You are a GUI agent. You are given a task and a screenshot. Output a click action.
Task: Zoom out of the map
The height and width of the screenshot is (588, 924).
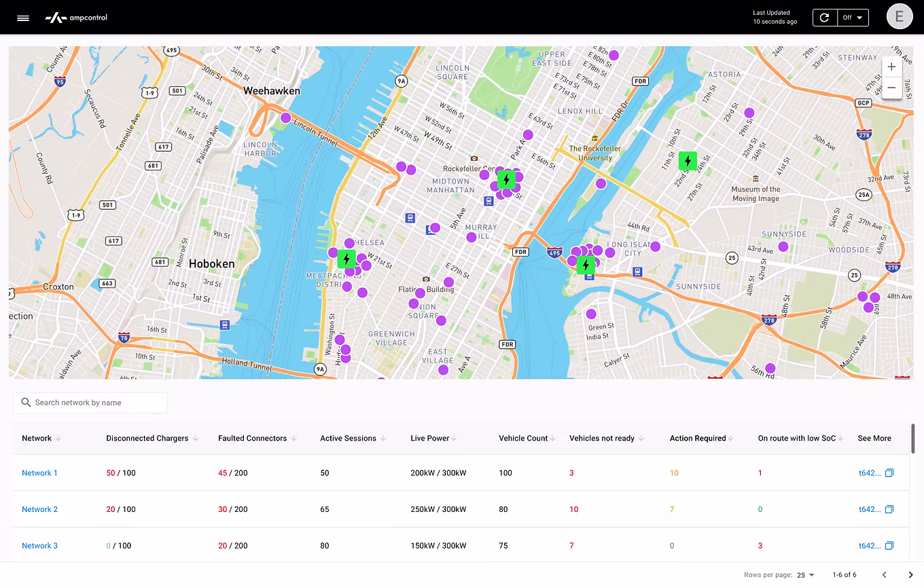tap(891, 88)
